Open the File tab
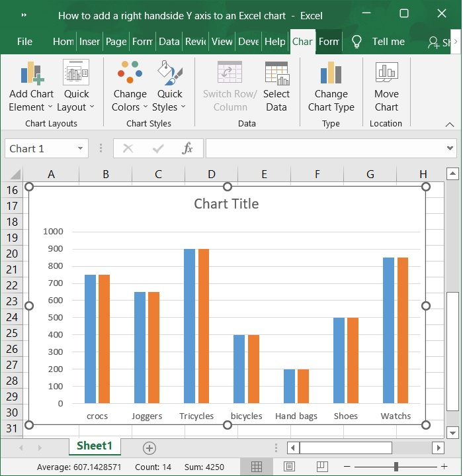Viewport: 463px width, 476px height. pos(24,42)
